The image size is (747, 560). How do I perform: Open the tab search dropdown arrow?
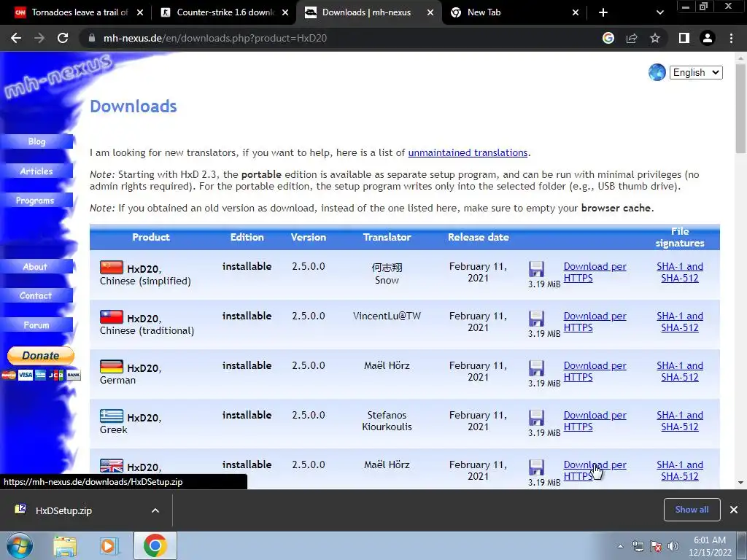pyautogui.click(x=659, y=12)
